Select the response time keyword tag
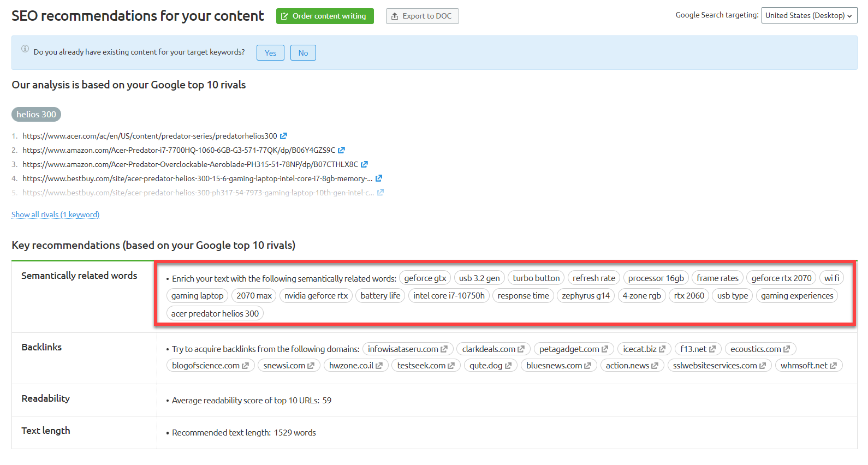The height and width of the screenshot is (465, 868). point(524,296)
